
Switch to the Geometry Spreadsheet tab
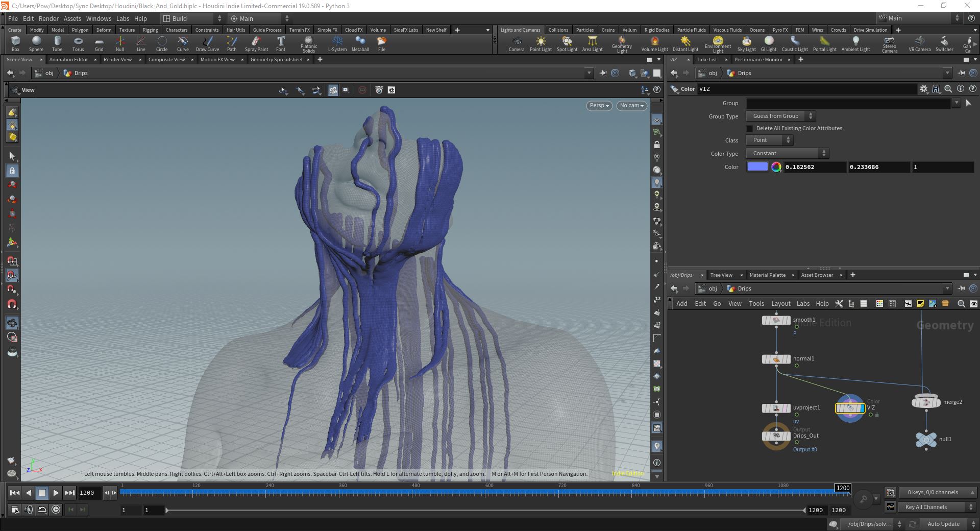[276, 60]
